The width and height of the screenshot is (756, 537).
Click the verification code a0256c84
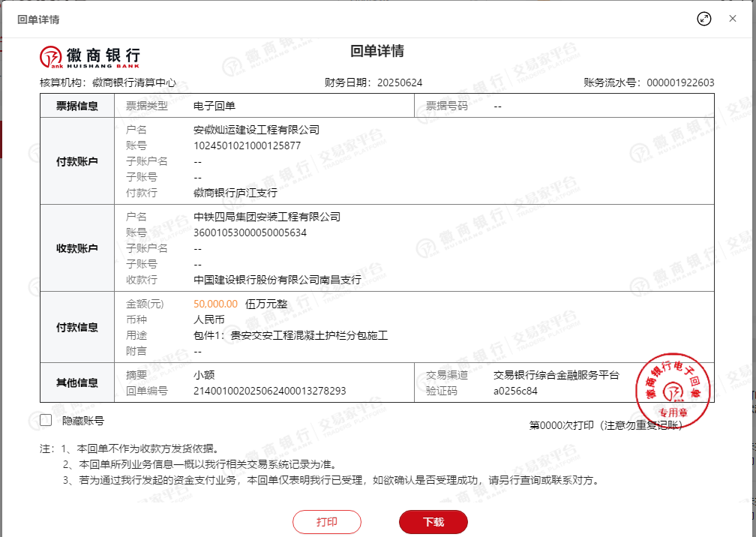point(515,391)
